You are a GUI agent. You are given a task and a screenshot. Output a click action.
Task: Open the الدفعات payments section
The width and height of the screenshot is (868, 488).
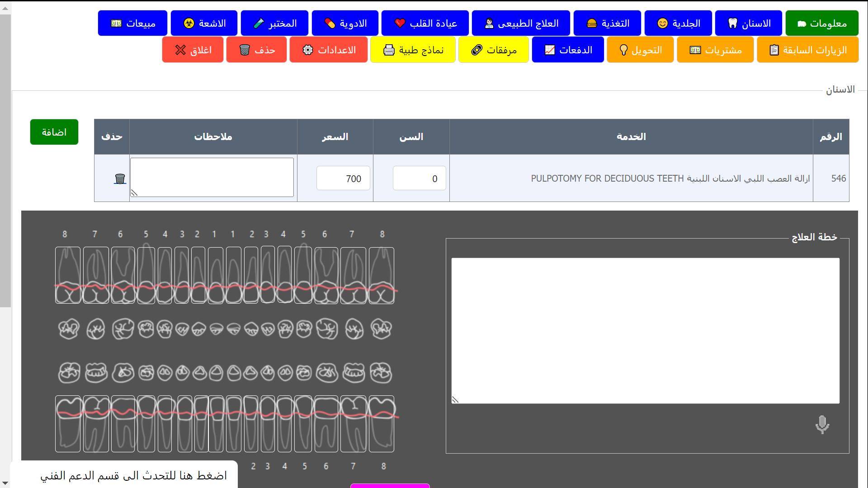click(568, 50)
